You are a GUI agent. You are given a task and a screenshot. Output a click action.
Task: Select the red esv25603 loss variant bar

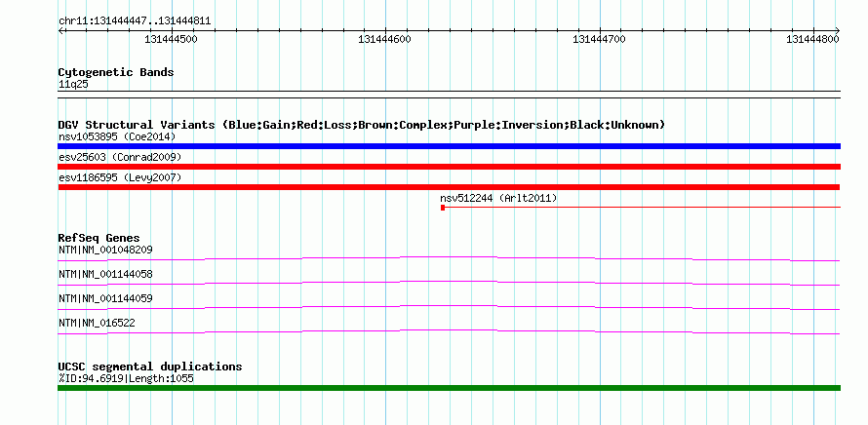pyautogui.click(x=449, y=167)
